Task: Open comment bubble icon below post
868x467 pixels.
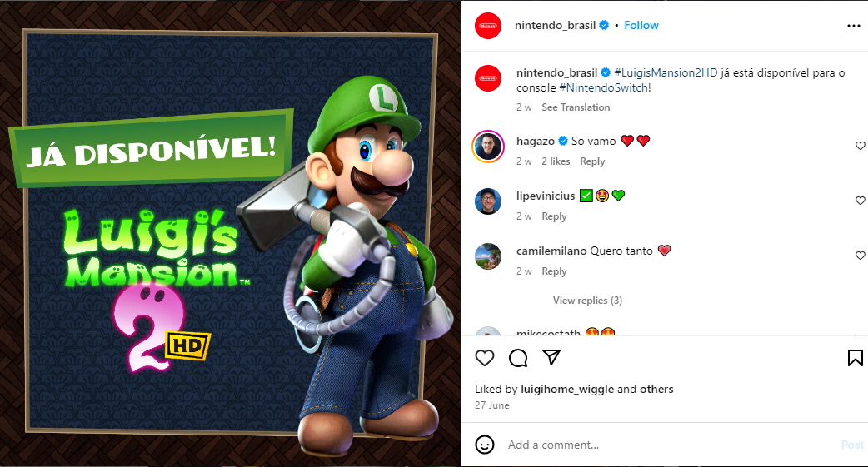Action: point(518,358)
